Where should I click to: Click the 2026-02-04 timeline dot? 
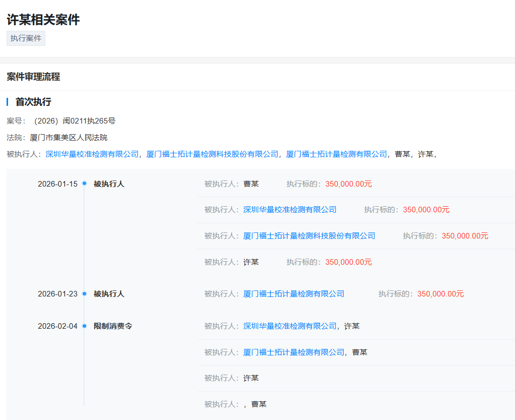84,326
